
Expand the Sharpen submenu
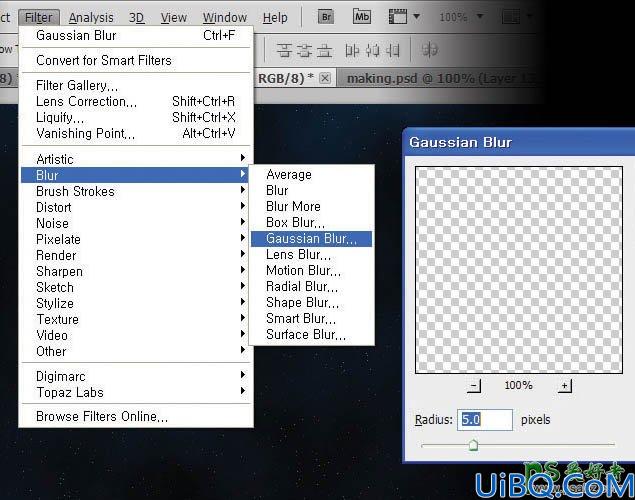pos(136,271)
